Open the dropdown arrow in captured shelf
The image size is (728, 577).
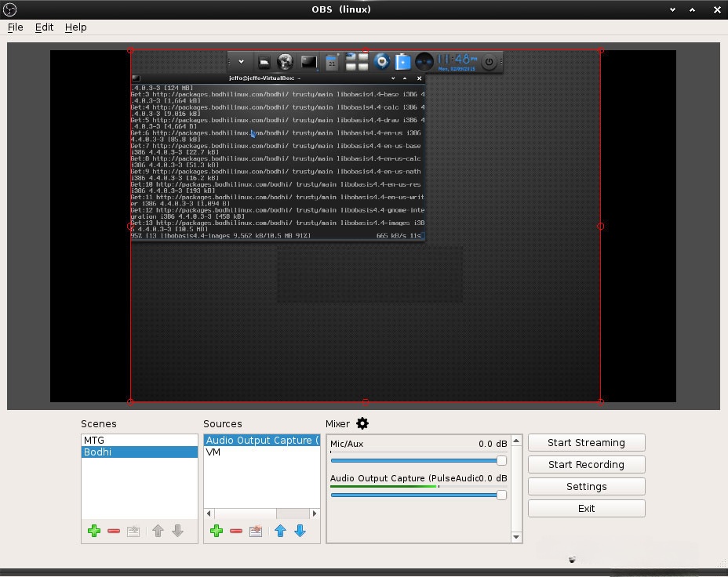(241, 62)
